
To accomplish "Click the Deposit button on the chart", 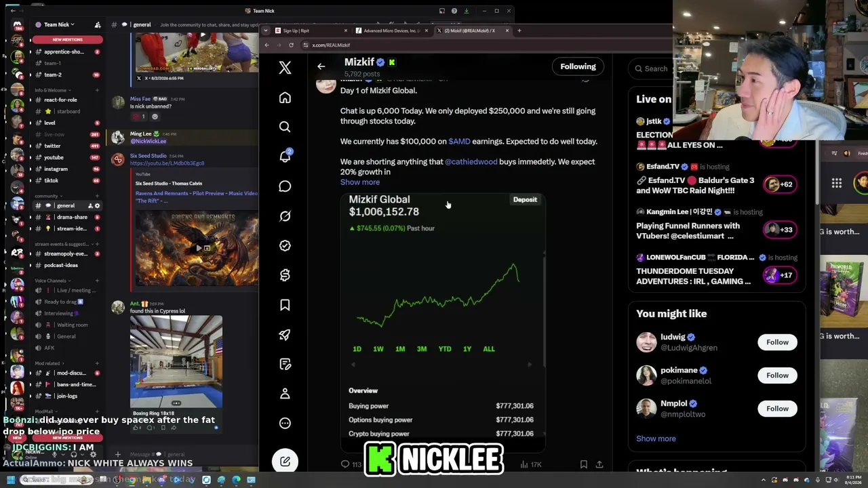I will 525,200.
